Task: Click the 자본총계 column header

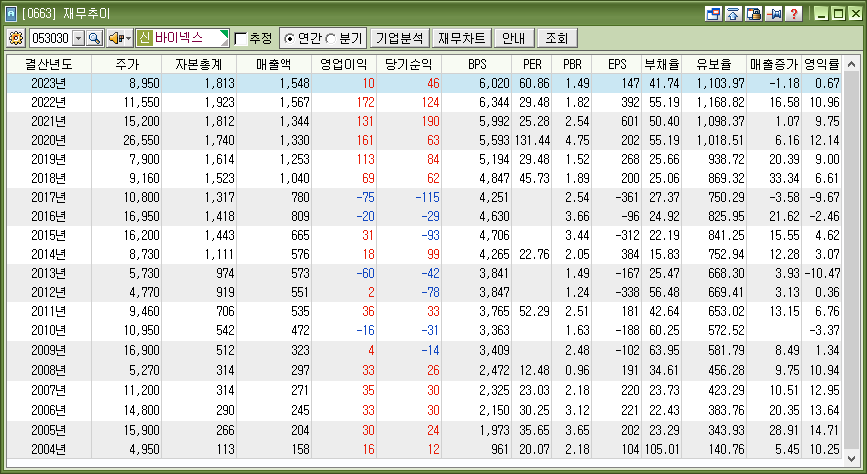Action: 199,64
